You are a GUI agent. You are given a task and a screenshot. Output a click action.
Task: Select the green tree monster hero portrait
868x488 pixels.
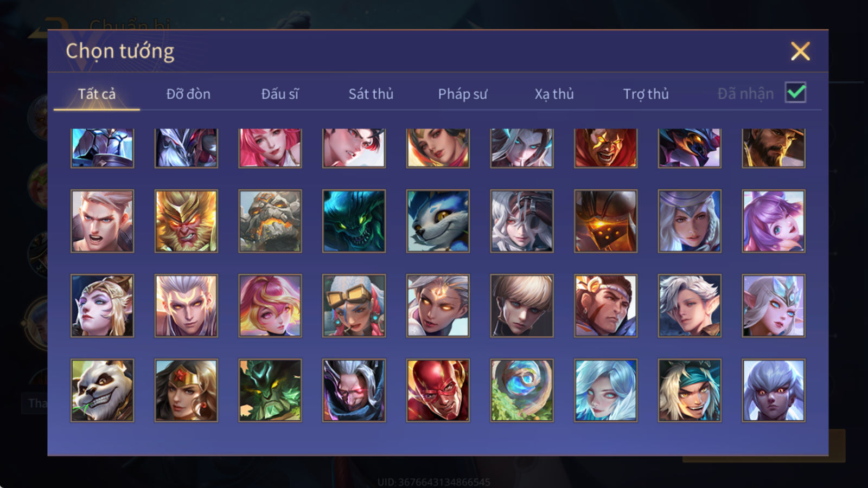click(x=270, y=390)
